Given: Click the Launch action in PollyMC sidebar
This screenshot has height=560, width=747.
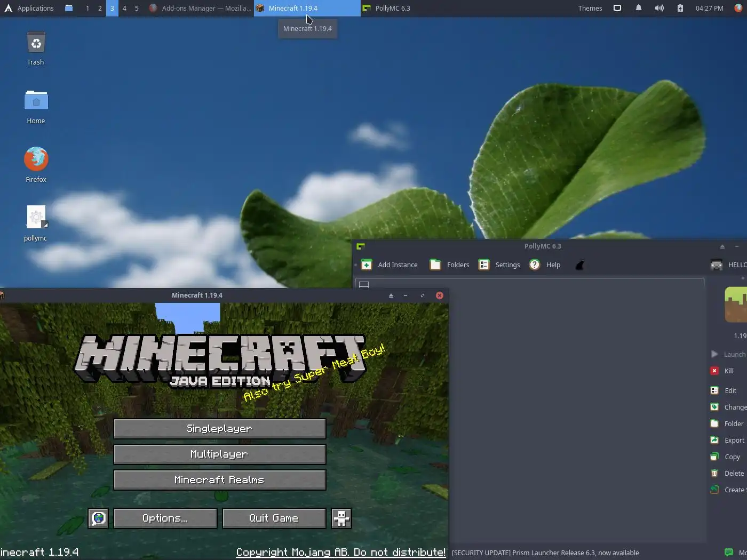Looking at the screenshot, I should tap(729, 354).
